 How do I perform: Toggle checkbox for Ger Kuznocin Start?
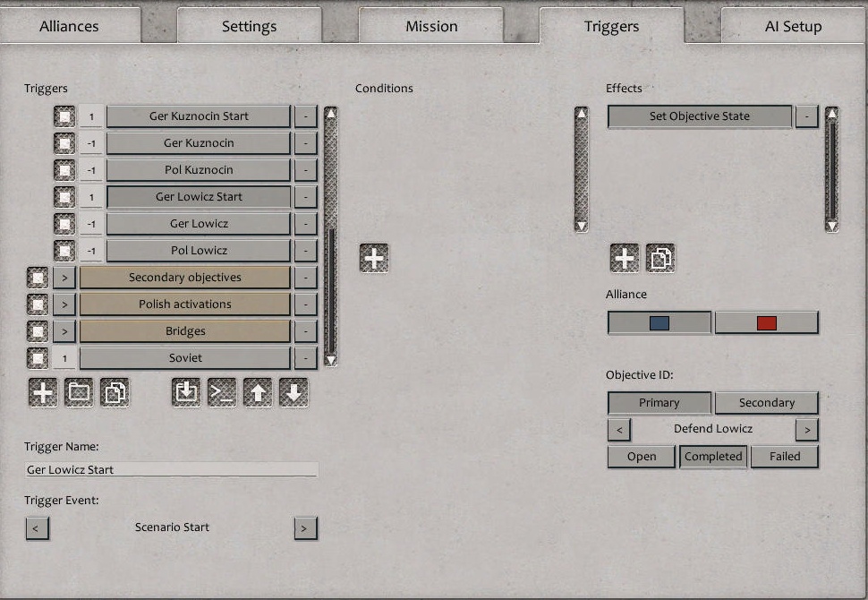click(x=64, y=116)
